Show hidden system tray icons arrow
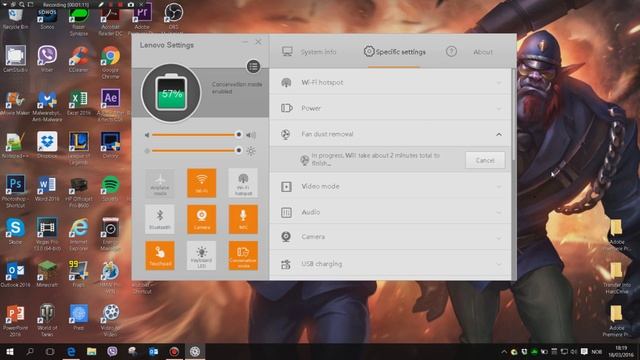This screenshot has height=360, width=640. 504,352
